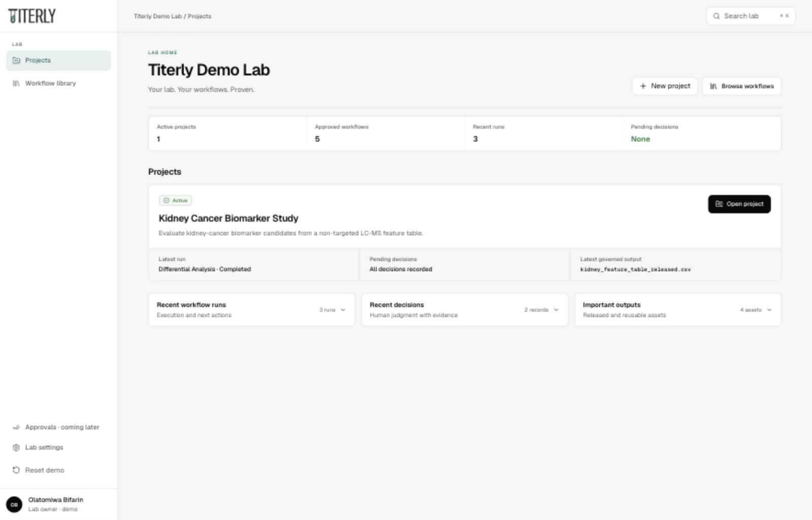Click the Recent runs count 3
The width and height of the screenshot is (812, 520).
coord(476,139)
